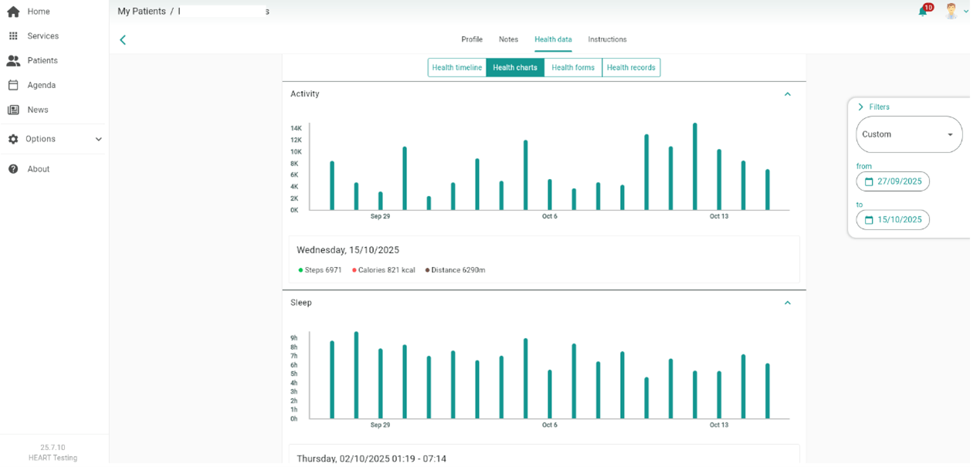Switch to the Instructions tab
The width and height of the screenshot is (980, 467).
607,39
